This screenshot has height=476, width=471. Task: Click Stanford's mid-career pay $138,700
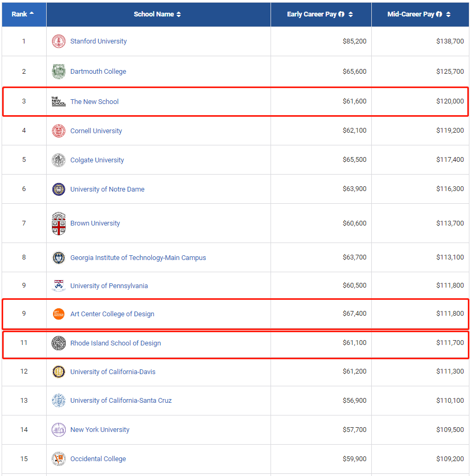pos(450,41)
